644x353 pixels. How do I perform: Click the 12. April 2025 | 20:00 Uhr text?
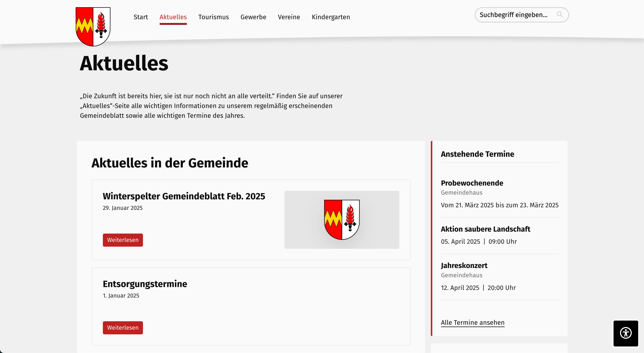pyautogui.click(x=478, y=288)
